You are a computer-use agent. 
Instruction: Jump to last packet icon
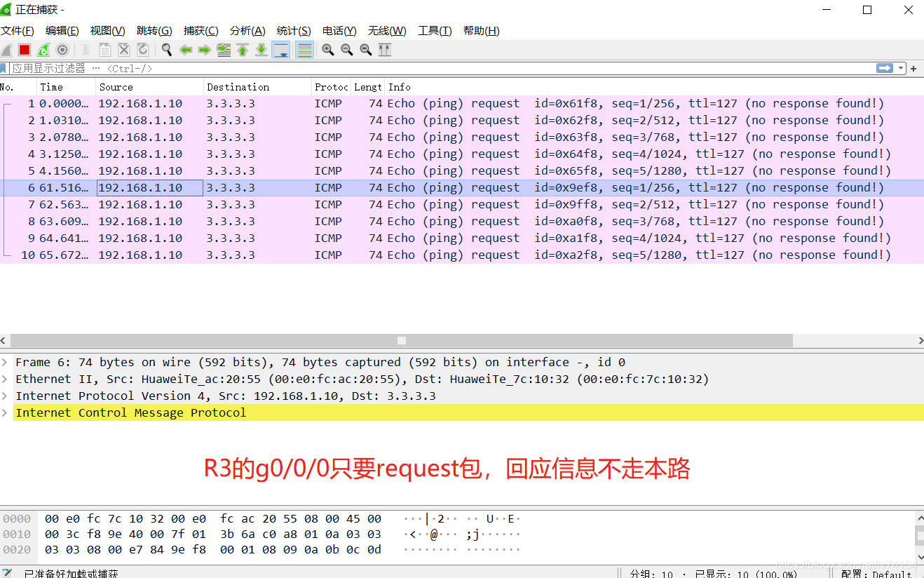pyautogui.click(x=261, y=50)
